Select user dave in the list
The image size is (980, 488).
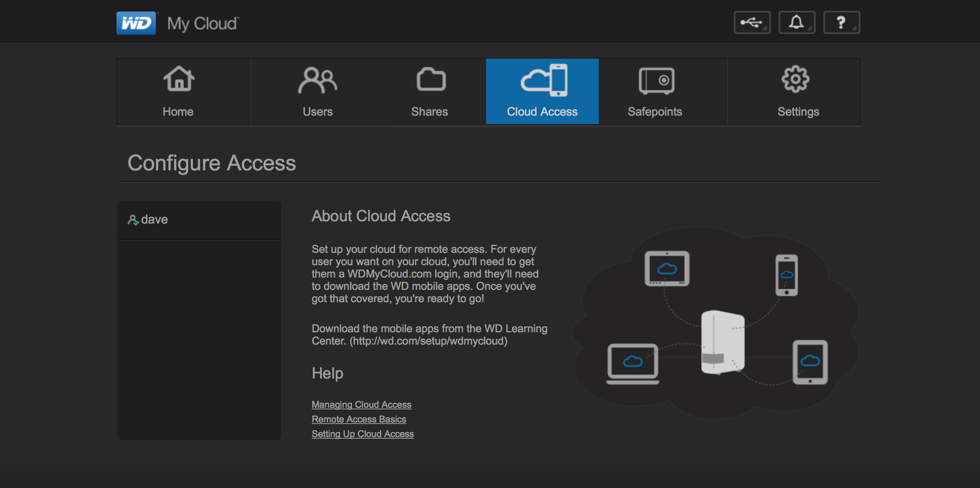[154, 220]
